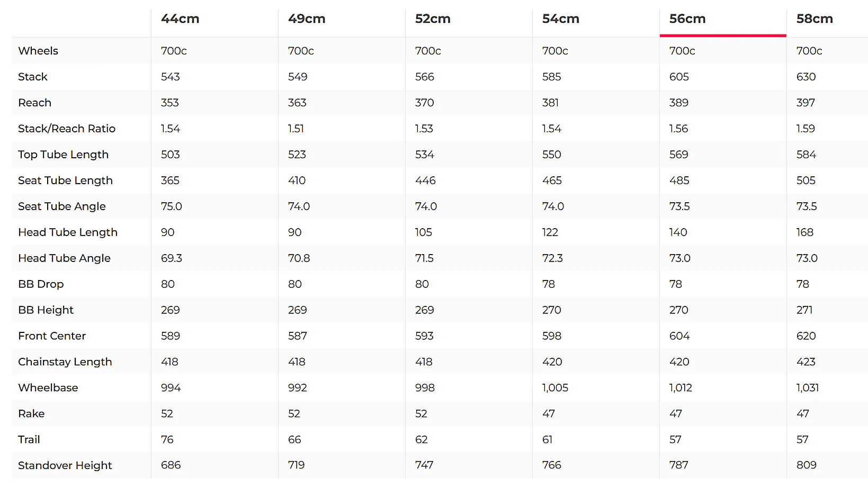Select the 49cm size column header
Screen dimensions: 868x488
pyautogui.click(x=307, y=19)
